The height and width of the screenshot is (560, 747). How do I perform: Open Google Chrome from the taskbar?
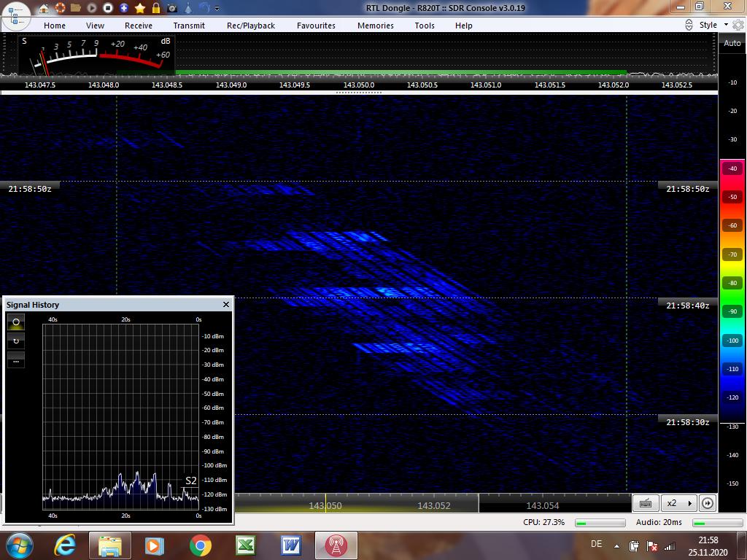(200, 545)
